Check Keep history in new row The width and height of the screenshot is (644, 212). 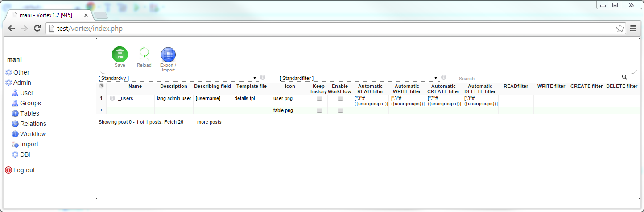tap(319, 110)
